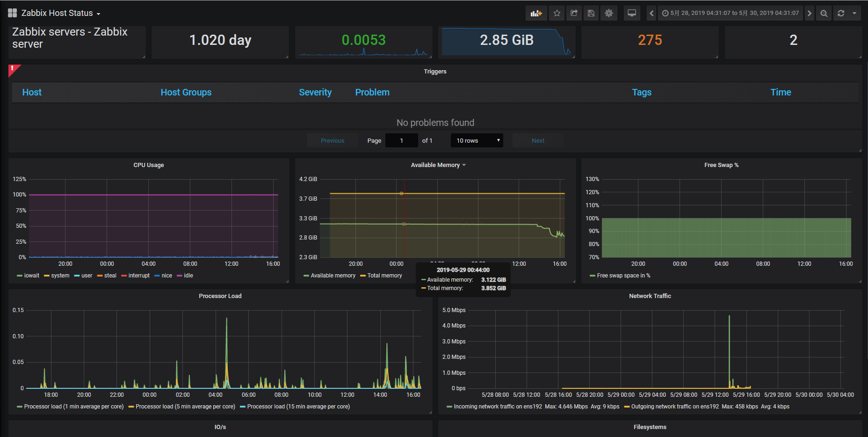The image size is (868, 437).
Task: Click the Previous page button
Action: pyautogui.click(x=333, y=140)
